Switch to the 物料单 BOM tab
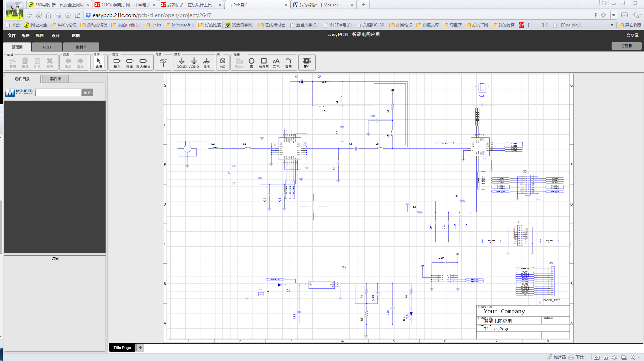Image resolution: width=644 pixels, height=361 pixels. [81, 47]
